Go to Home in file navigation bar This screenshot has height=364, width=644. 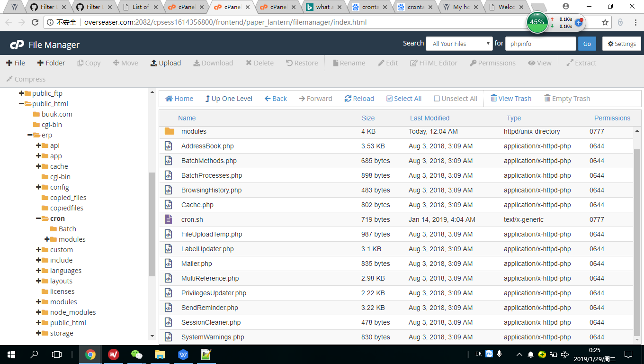tap(179, 99)
